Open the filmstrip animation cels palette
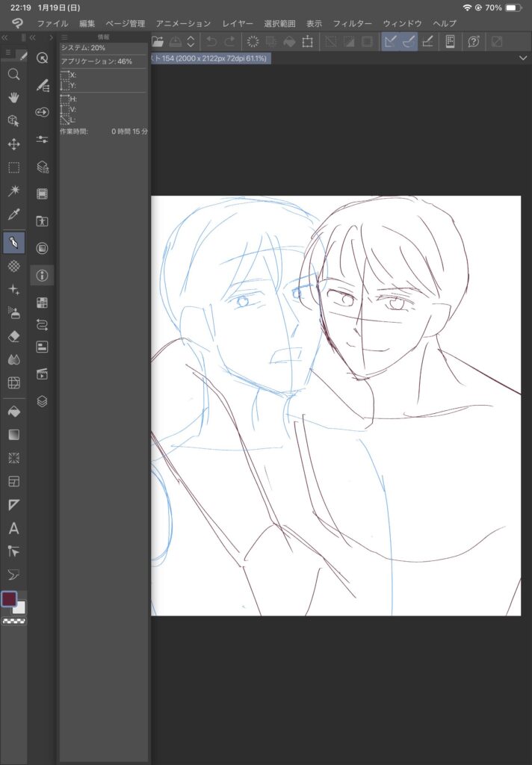The height and width of the screenshot is (765, 532). pyautogui.click(x=42, y=194)
